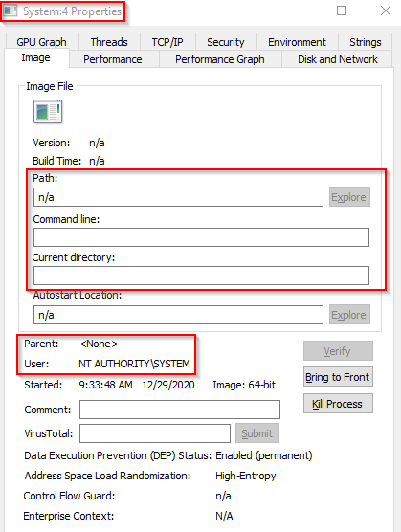Screen dimensions: 401x532
Task: Open the Performance Graph tab
Action: coord(220,59)
